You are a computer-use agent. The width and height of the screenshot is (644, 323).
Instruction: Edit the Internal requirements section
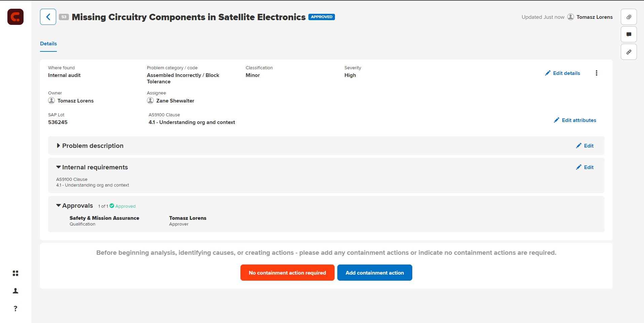585,167
